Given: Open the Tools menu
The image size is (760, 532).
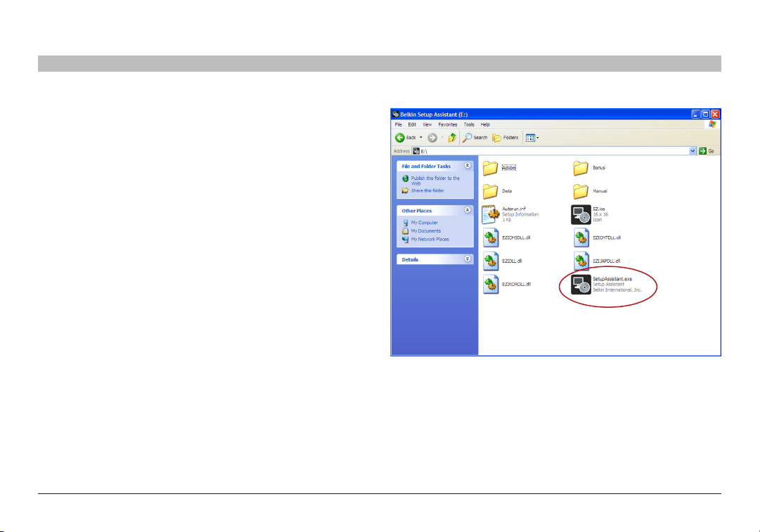Looking at the screenshot, I should point(469,124).
